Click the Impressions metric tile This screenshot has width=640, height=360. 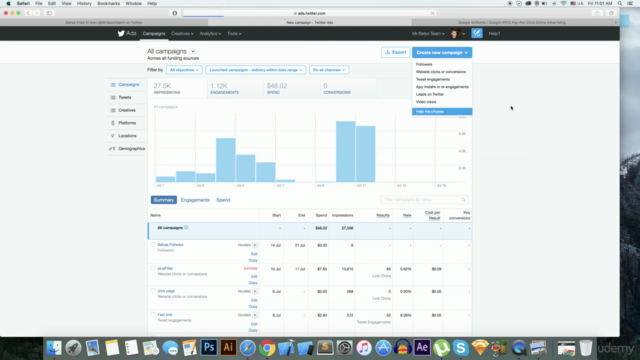[x=177, y=88]
